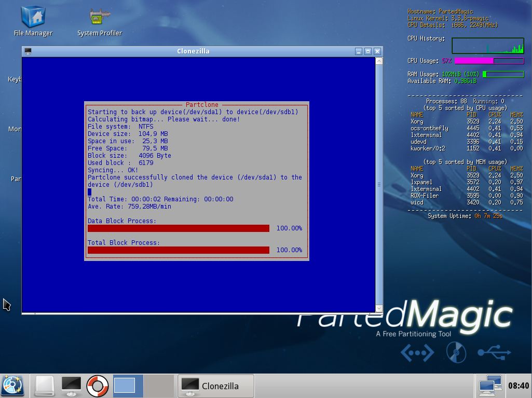Click the Data Block Process progress bar
Image resolution: width=532 pixels, height=398 pixels.
click(x=179, y=228)
